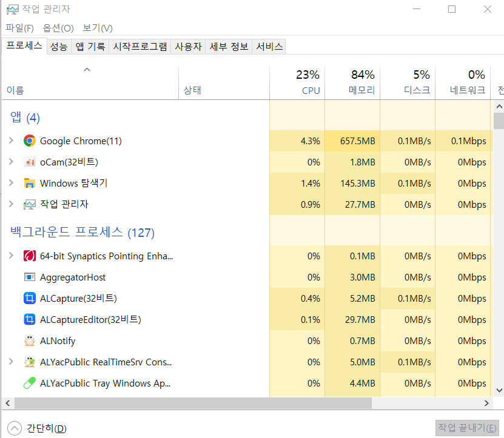Image resolution: width=504 pixels, height=438 pixels.
Task: Switch to the 세부 정보 tab
Action: 229,47
